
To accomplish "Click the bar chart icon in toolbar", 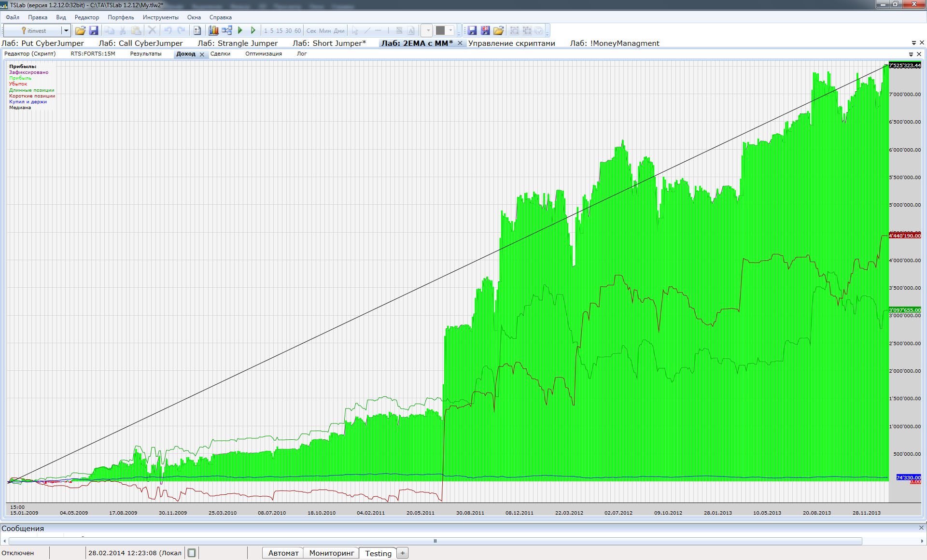I will (213, 30).
